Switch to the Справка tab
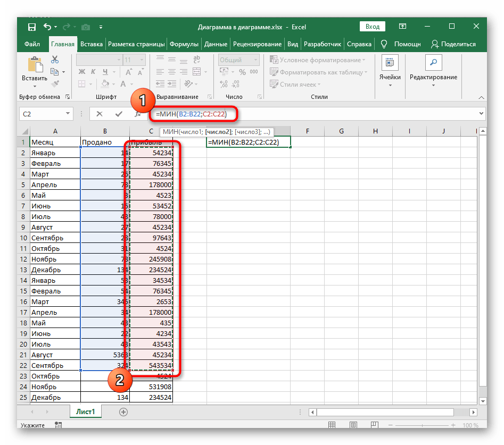Image resolution: width=504 pixels, height=445 pixels. [359, 44]
